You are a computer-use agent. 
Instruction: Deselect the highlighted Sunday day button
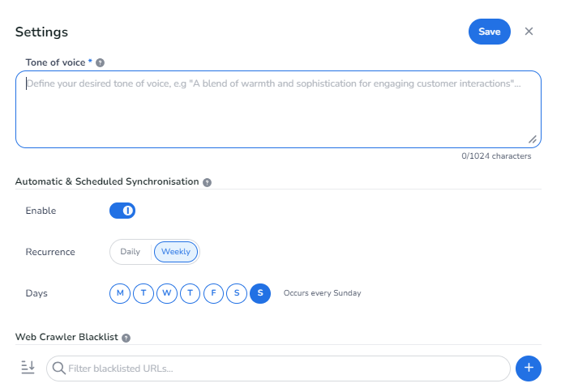pos(260,293)
